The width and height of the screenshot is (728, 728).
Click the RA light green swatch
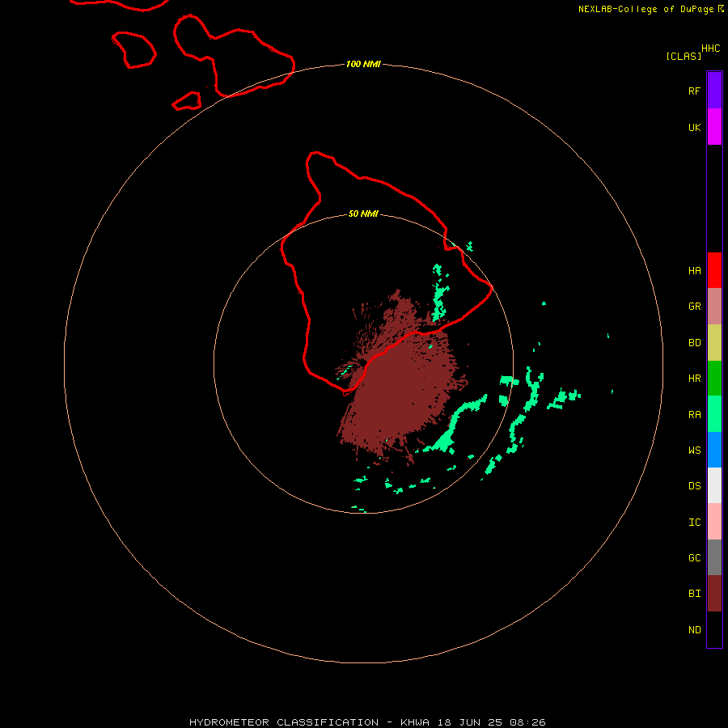click(714, 414)
